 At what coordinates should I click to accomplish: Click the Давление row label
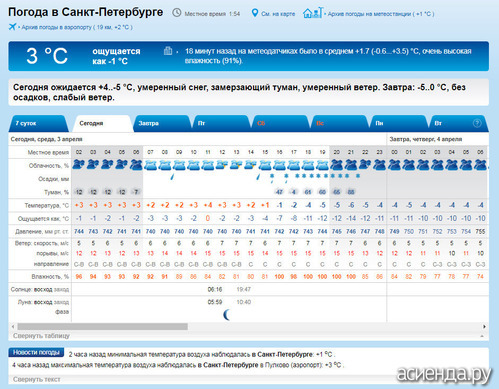[x=42, y=231]
